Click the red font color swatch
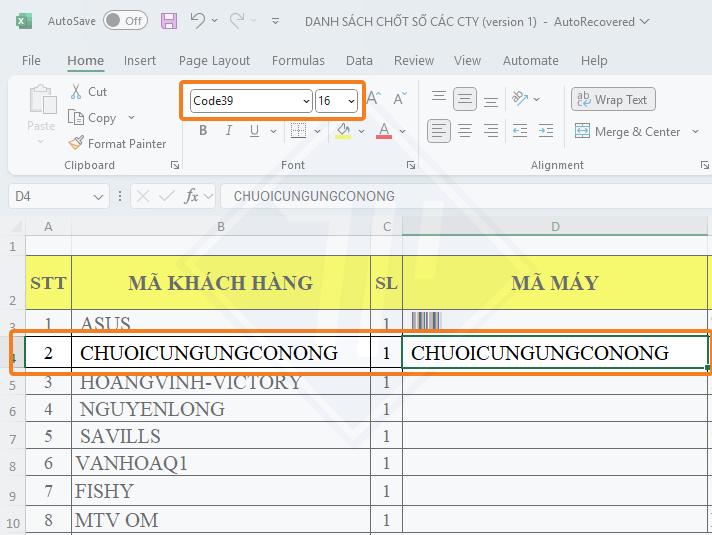This screenshot has height=535, width=712. click(x=383, y=131)
